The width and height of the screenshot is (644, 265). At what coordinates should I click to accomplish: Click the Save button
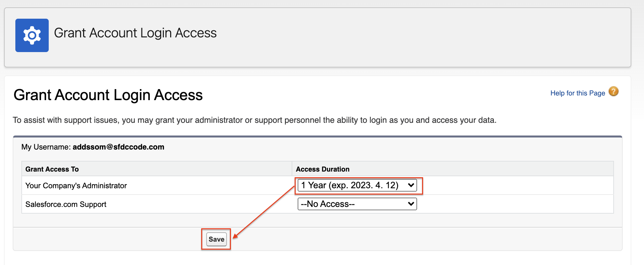(217, 239)
